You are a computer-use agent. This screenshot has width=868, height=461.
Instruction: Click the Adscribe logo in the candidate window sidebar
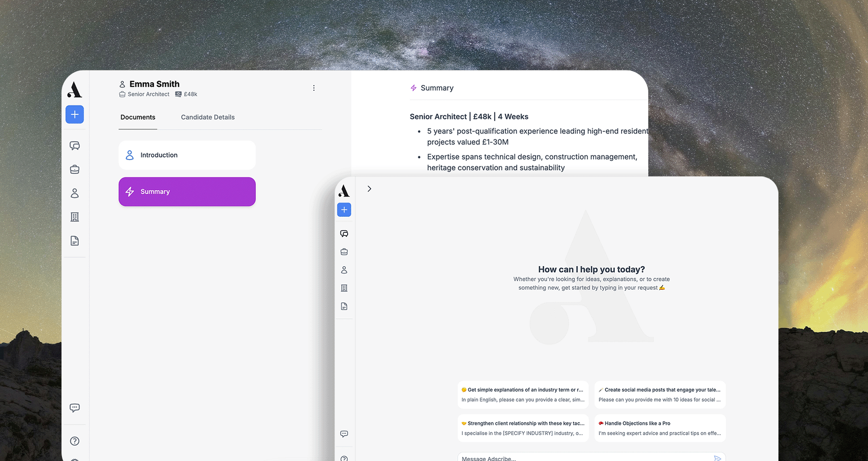(75, 89)
